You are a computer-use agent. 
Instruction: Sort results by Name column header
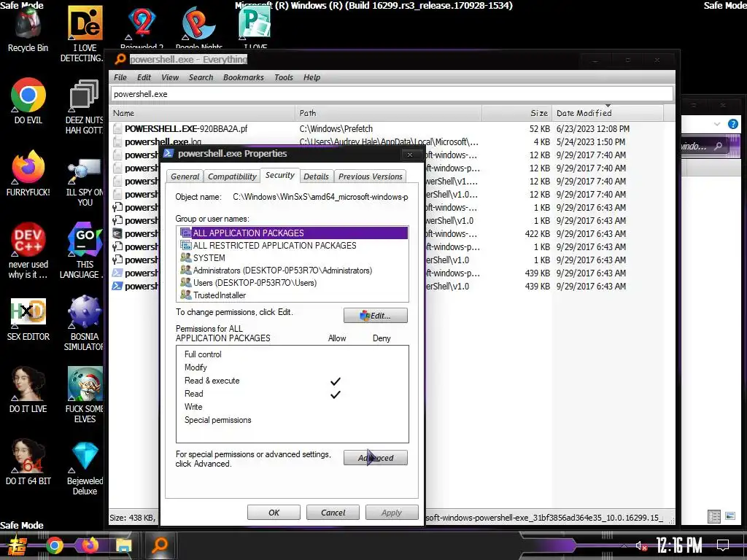[x=203, y=113]
